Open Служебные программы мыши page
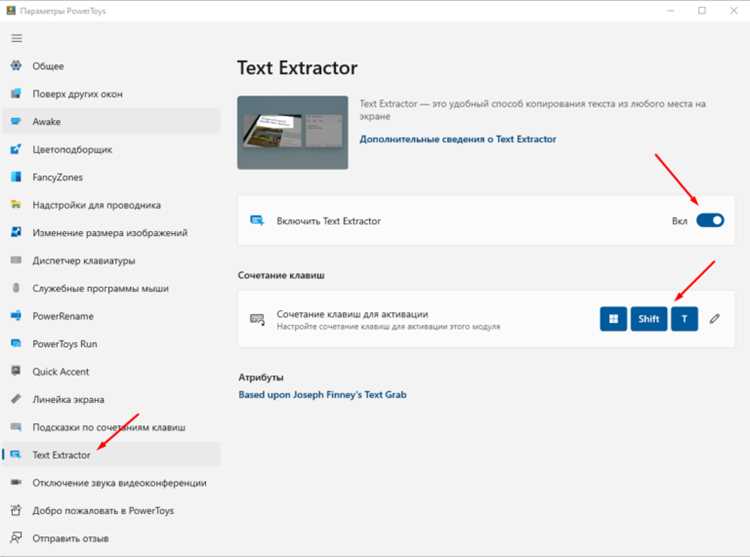750x557 pixels. [111, 288]
